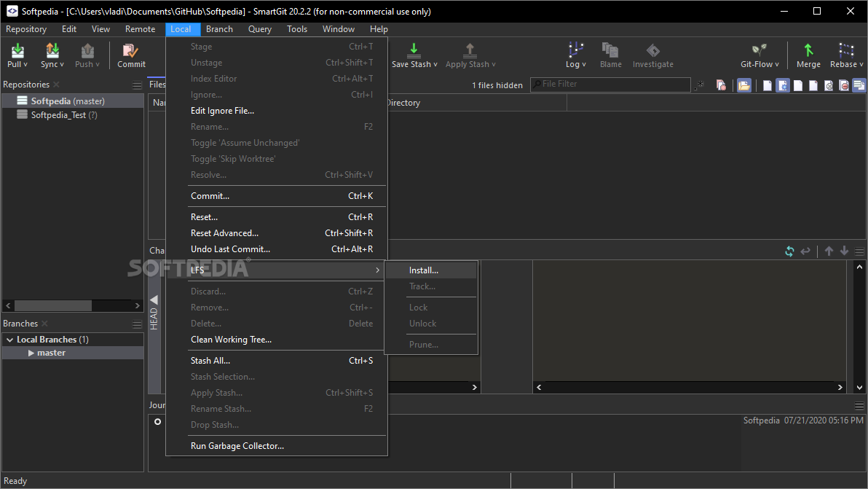Click the Merge toolbar icon
Screen dimensions: 868x489
pyautogui.click(x=808, y=50)
